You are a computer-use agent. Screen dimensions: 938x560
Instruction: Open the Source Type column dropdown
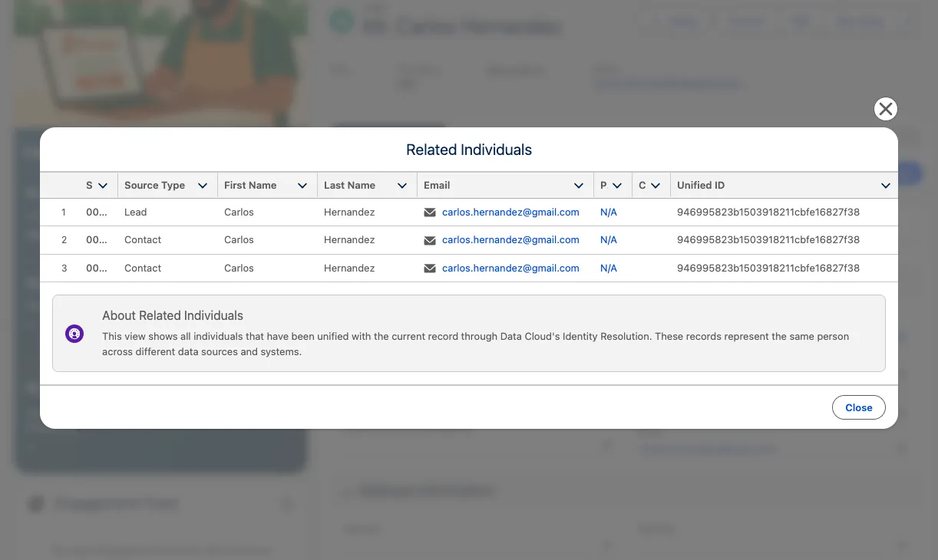[x=203, y=186]
